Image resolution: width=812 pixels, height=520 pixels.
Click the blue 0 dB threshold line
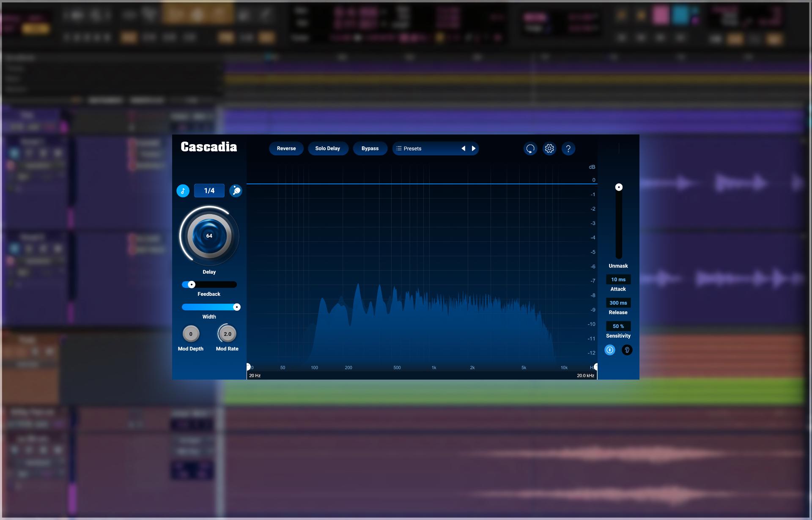pos(422,183)
